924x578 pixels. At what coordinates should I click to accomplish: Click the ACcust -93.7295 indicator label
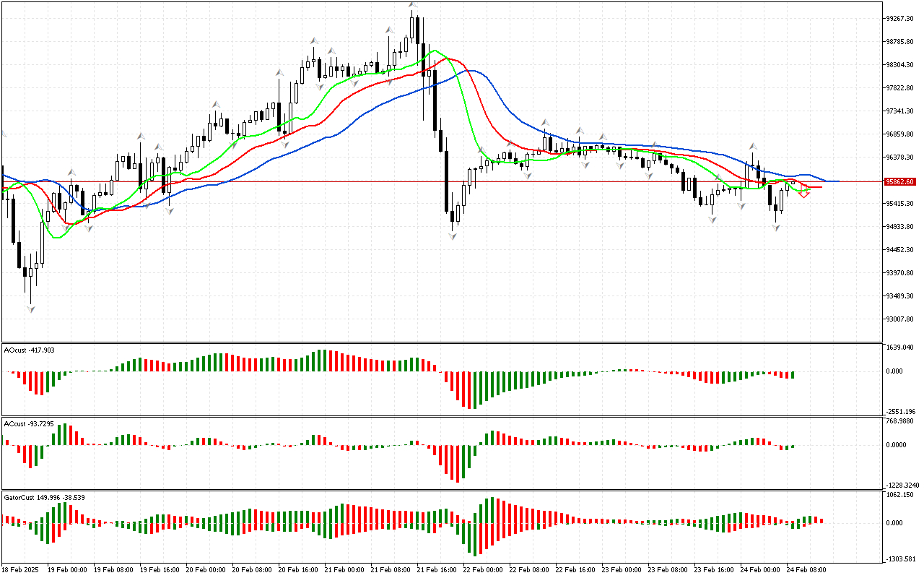pyautogui.click(x=29, y=424)
